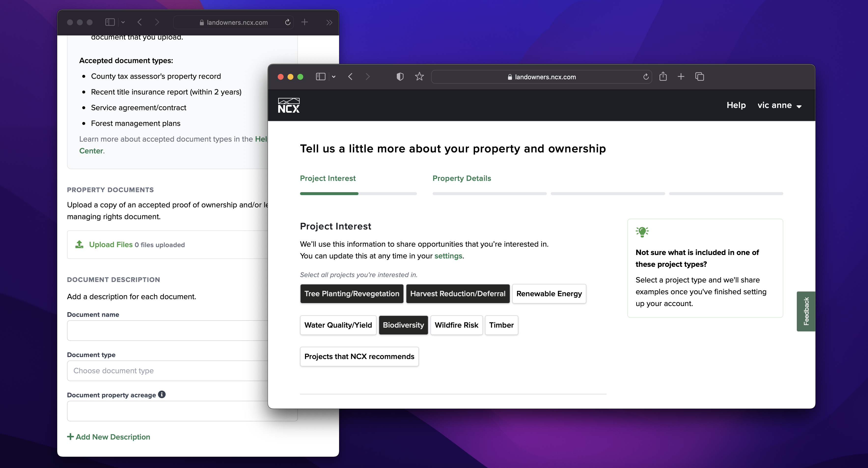Toggle sidebar in back Safari window
The image size is (868, 468).
tap(110, 22)
